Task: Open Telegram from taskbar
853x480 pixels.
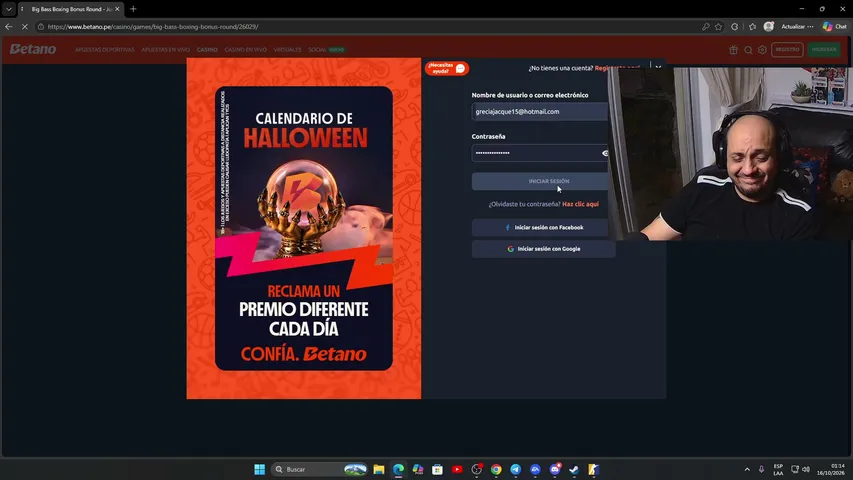Action: pyautogui.click(x=516, y=469)
